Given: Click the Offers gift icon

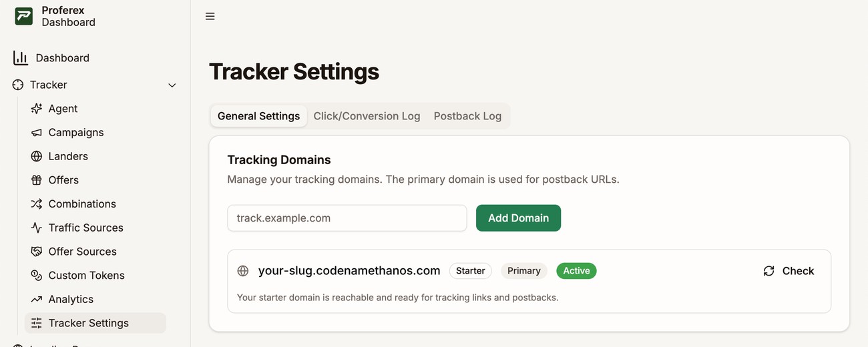Looking at the screenshot, I should point(37,180).
